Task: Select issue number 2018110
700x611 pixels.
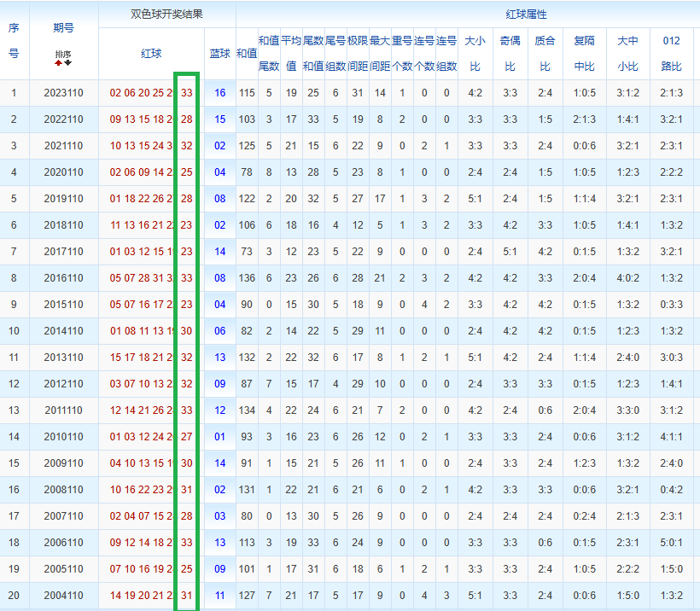Action: click(x=63, y=225)
